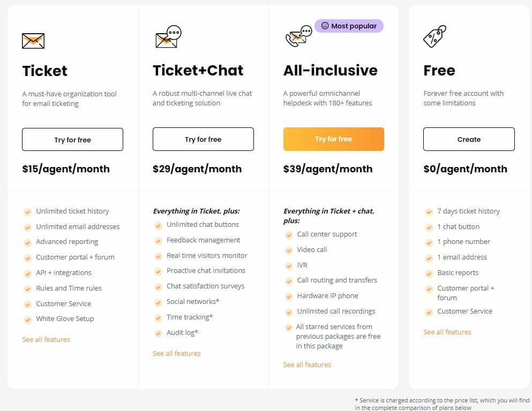Image resolution: width=532 pixels, height=411 pixels.
Task: Click the envelope icon above the Ticket plan
Action: pos(33,41)
